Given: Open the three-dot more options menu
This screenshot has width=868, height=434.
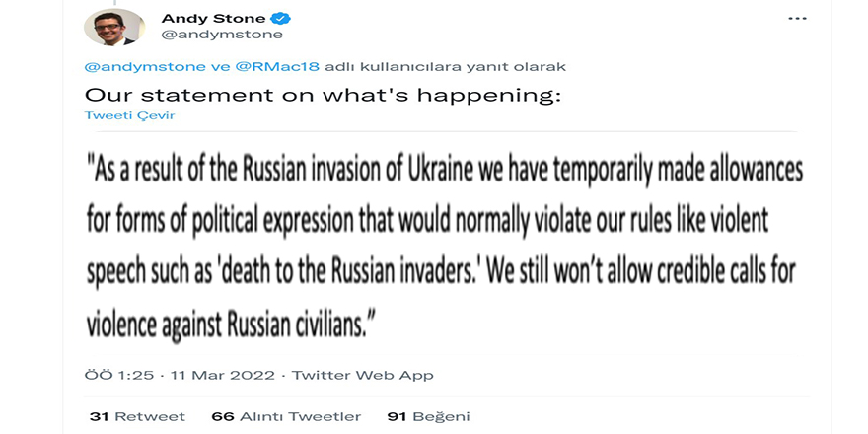Looking at the screenshot, I should coord(797,19).
